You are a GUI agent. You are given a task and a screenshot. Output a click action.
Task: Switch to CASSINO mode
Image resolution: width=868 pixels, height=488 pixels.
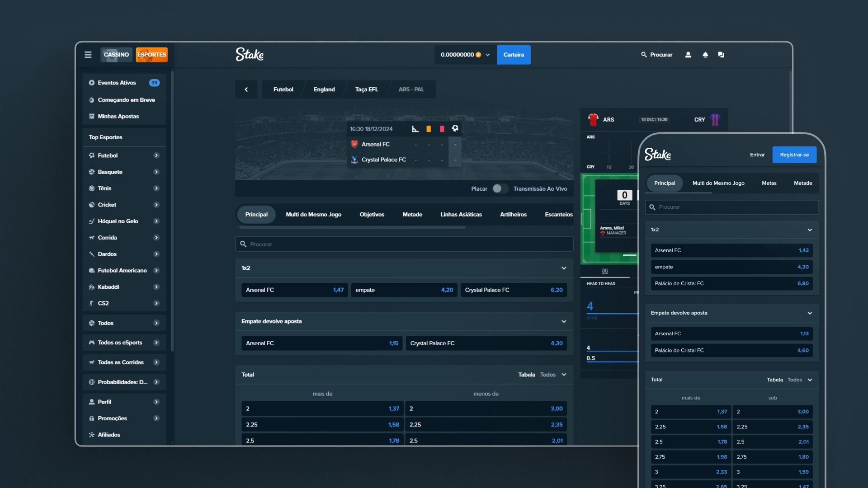(116, 55)
